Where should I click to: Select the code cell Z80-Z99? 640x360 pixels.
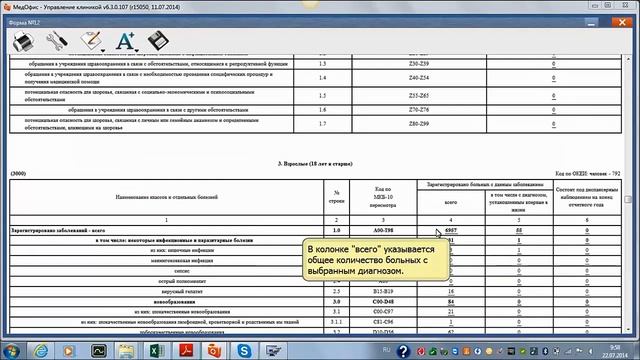[x=419, y=124]
